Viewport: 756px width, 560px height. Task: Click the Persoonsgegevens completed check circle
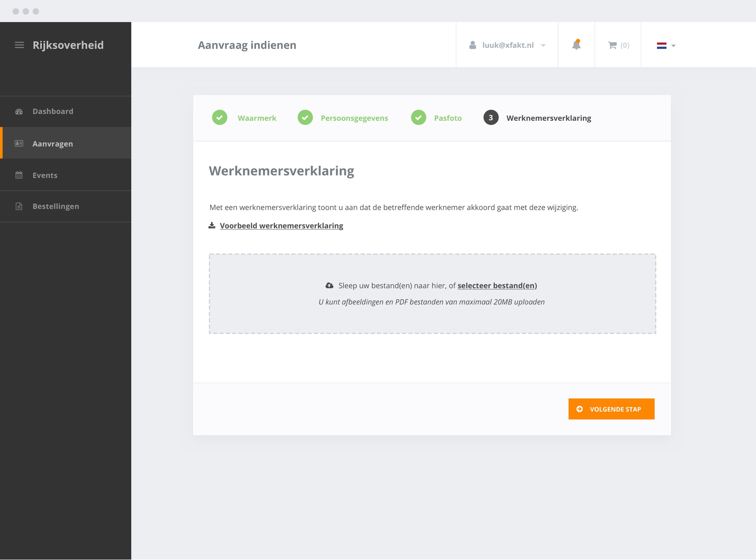[306, 117]
